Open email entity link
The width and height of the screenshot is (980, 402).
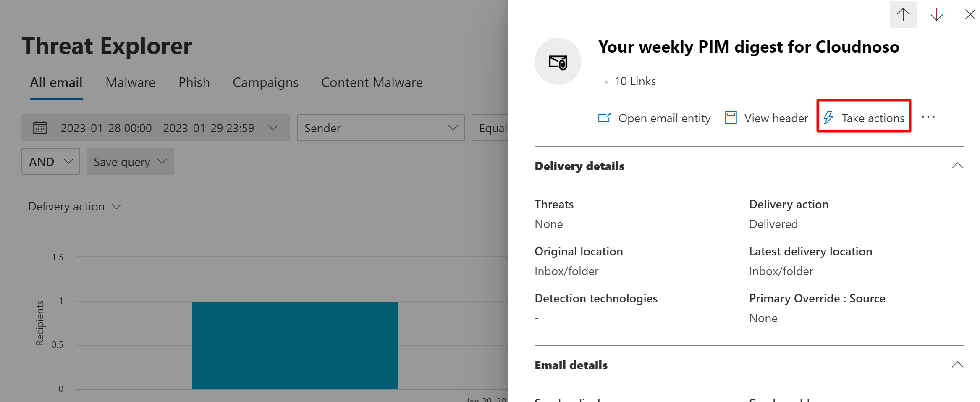tap(654, 118)
